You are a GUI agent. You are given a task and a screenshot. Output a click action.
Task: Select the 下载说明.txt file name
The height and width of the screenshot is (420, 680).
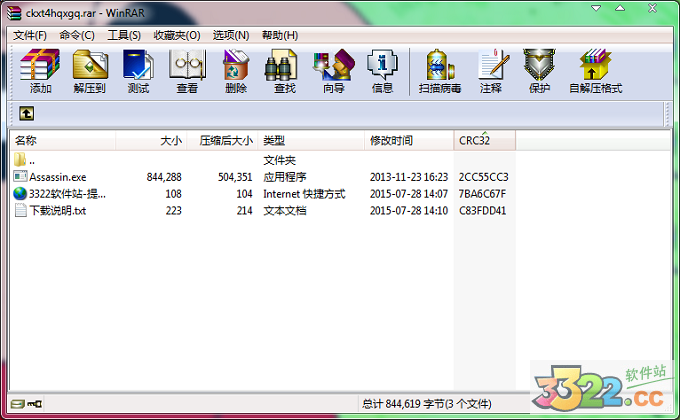[58, 211]
